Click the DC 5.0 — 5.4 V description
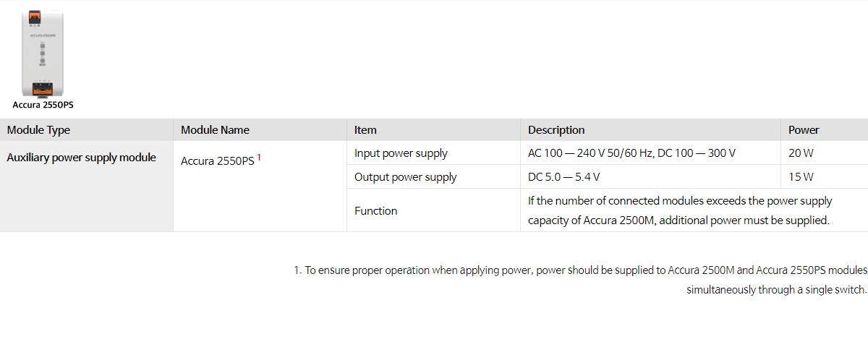Screen dimensions: 868x347 [x=563, y=177]
